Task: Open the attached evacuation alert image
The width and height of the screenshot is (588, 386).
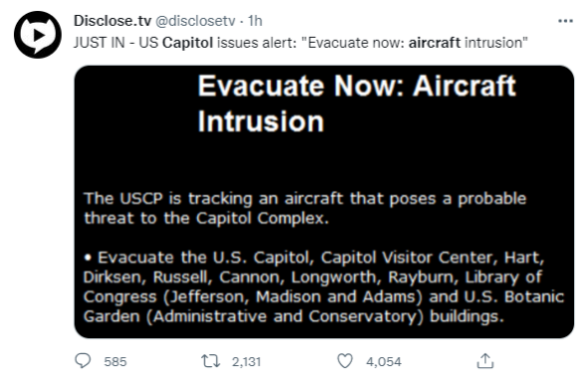Action: pos(324,201)
